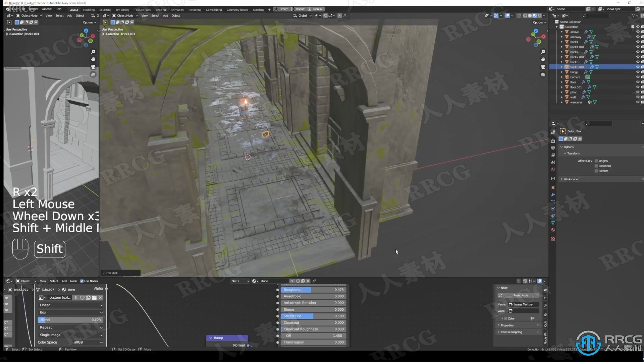The height and width of the screenshot is (362, 644).
Task: Open the Render menu
Action: click(33, 9)
